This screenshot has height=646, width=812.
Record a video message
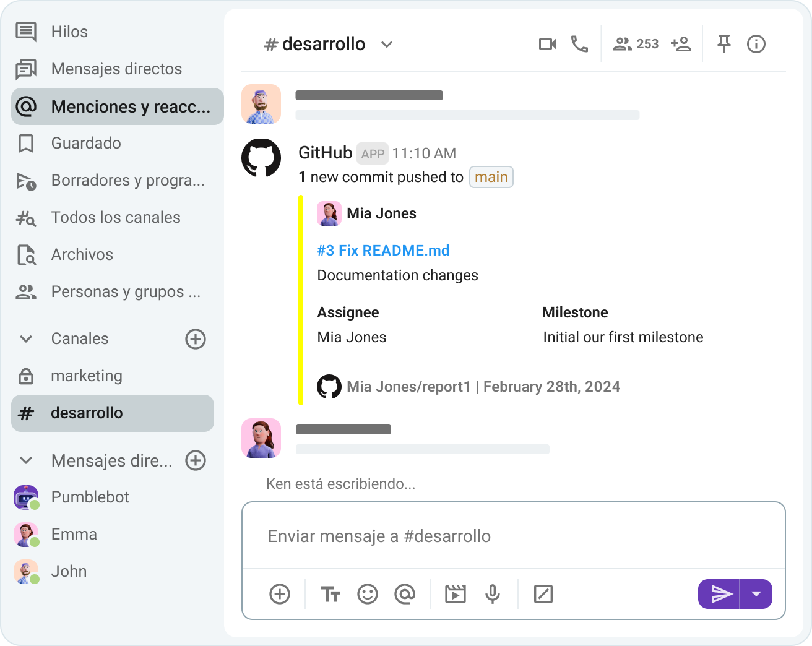[456, 594]
